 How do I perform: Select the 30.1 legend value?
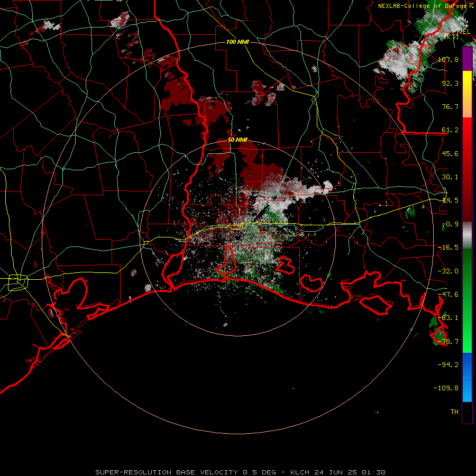point(450,177)
